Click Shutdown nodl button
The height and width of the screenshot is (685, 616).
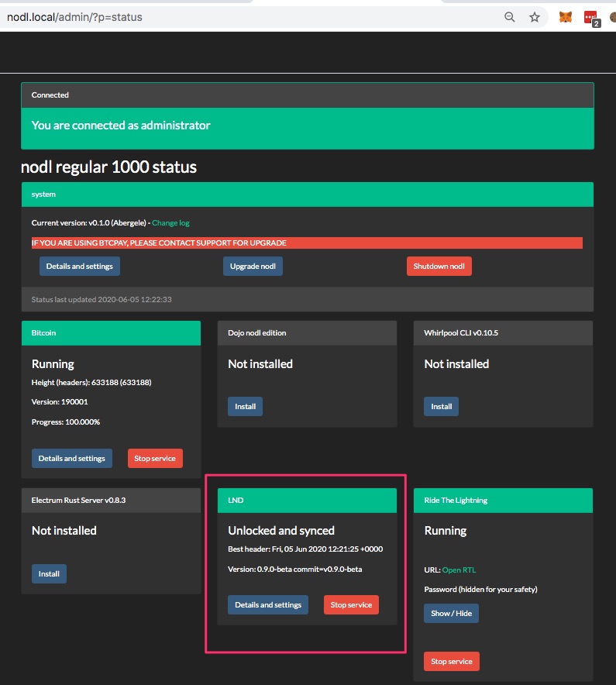tap(439, 266)
